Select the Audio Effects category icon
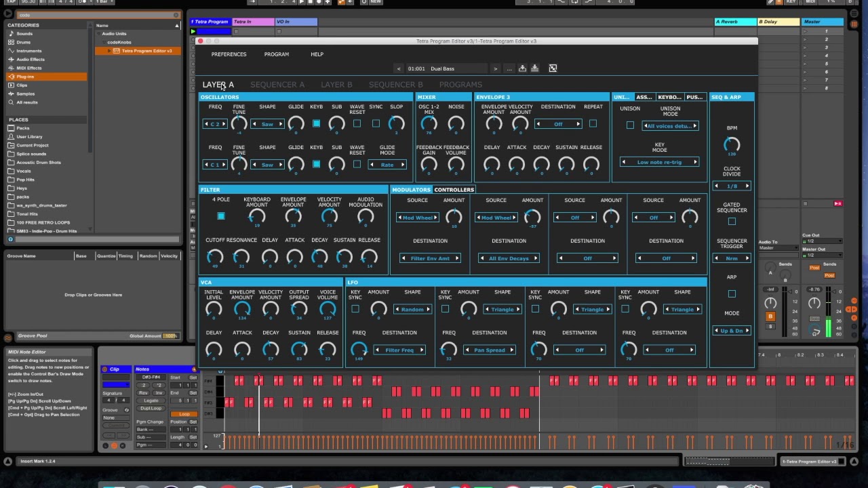 11,59
